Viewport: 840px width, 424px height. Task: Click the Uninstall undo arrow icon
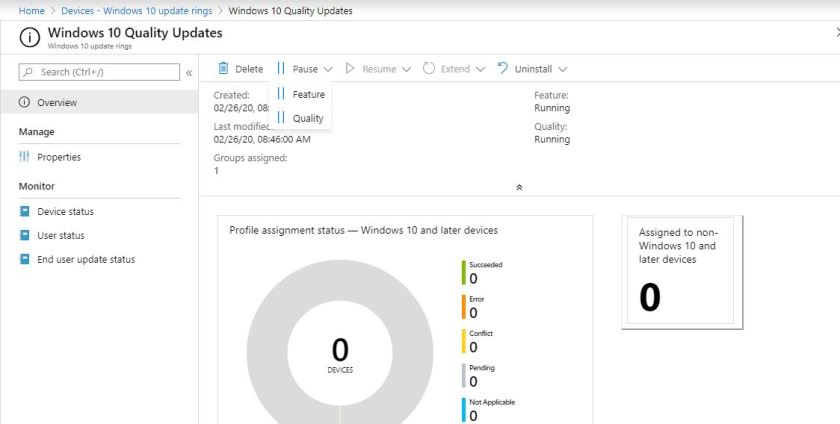point(502,69)
